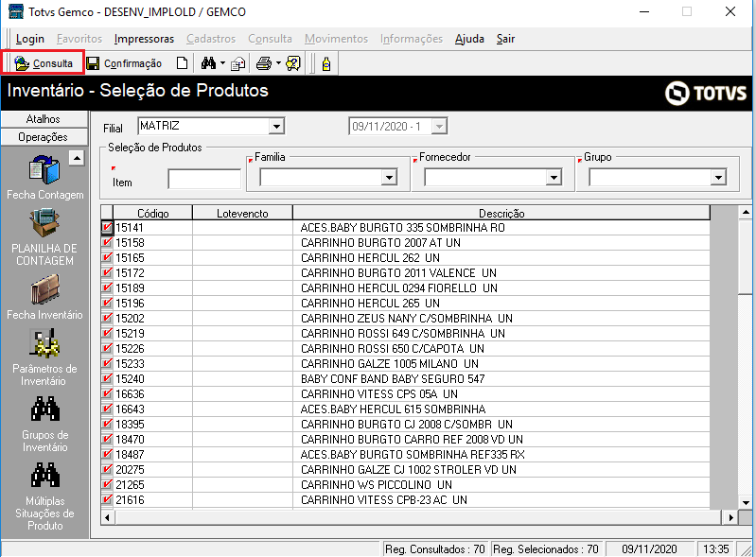The width and height of the screenshot is (756, 557).
Task: Click the Código column header
Action: (x=153, y=213)
